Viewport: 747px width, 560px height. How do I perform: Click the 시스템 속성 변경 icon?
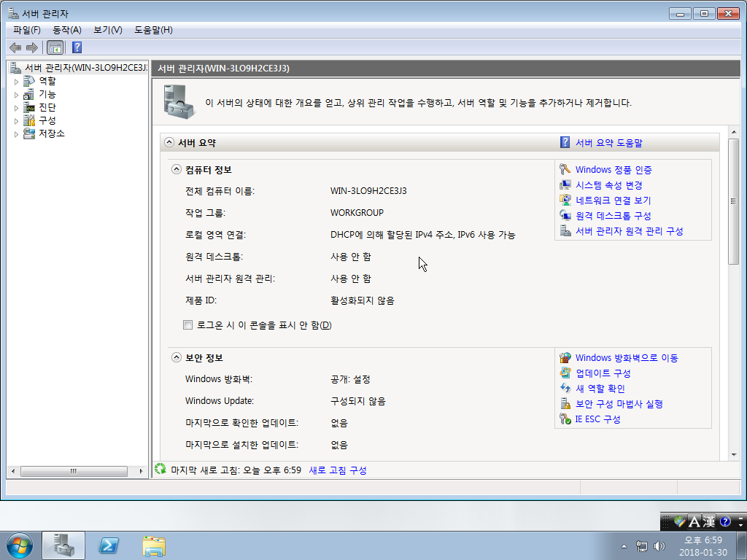pos(565,184)
